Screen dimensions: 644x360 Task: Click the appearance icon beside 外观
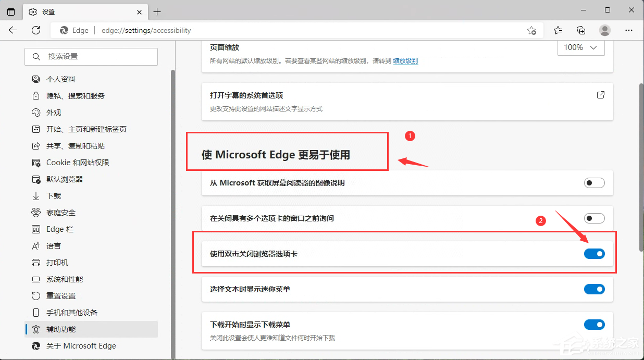(36, 113)
